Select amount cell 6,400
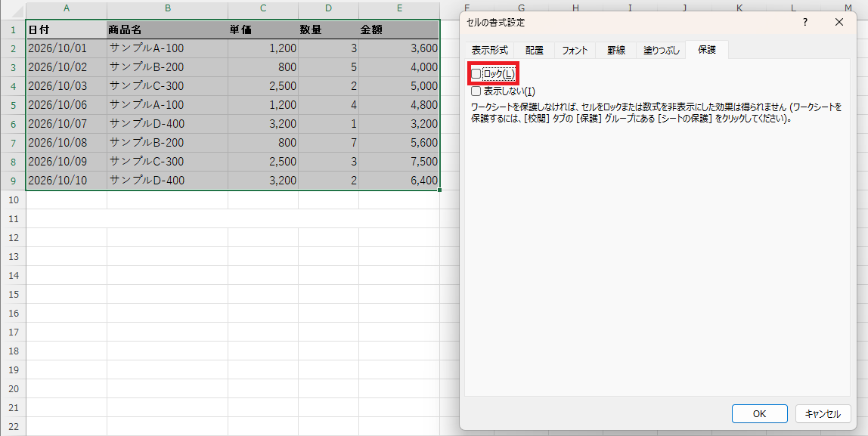Screen dimensions: 868x436 coord(399,181)
